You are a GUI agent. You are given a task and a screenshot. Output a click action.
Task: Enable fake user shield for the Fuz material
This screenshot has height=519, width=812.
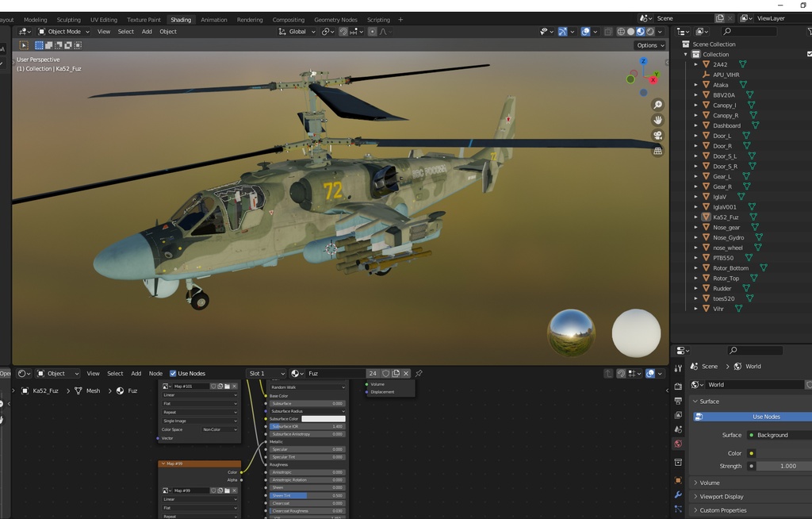tap(385, 373)
